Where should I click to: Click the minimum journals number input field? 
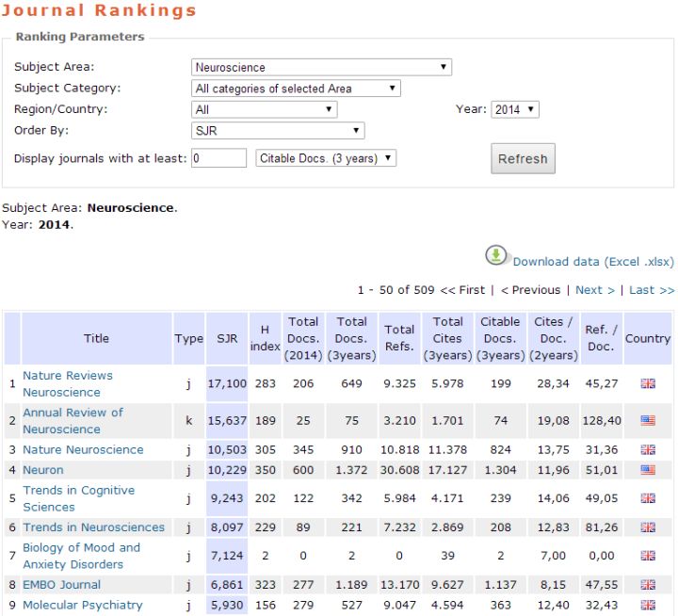(x=218, y=158)
